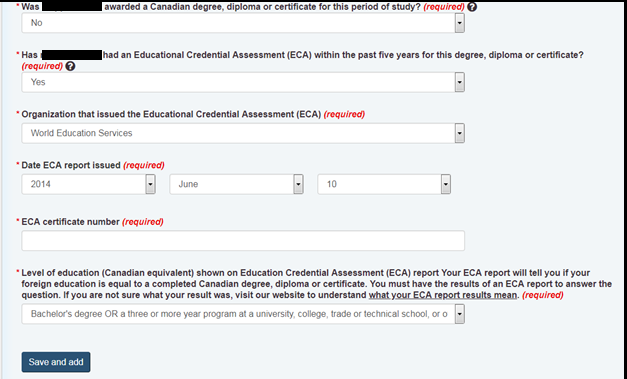This screenshot has height=379, width=627.
Task: Expand the level of education dropdown
Action: [x=243, y=314]
